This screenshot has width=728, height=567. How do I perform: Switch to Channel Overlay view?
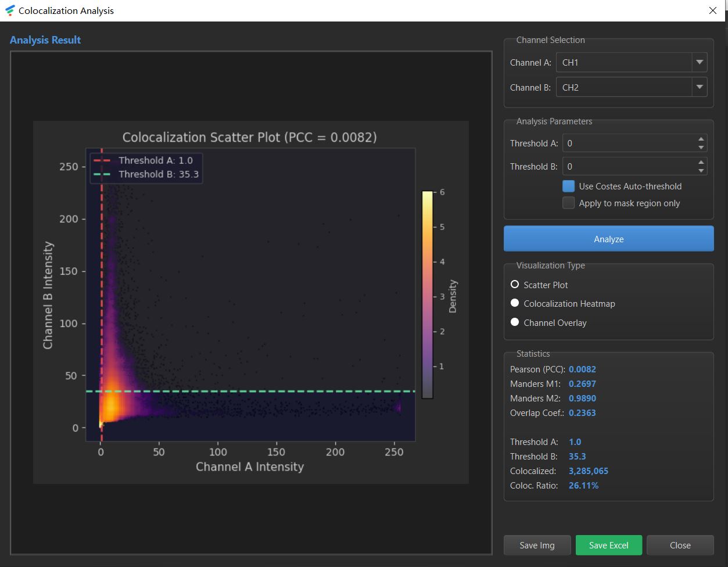click(x=515, y=322)
